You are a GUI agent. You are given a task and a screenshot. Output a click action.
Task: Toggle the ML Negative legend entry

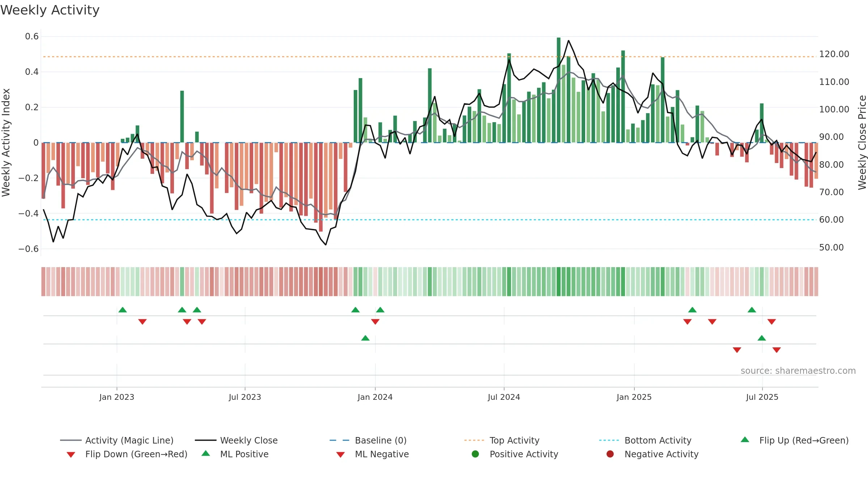373,454
